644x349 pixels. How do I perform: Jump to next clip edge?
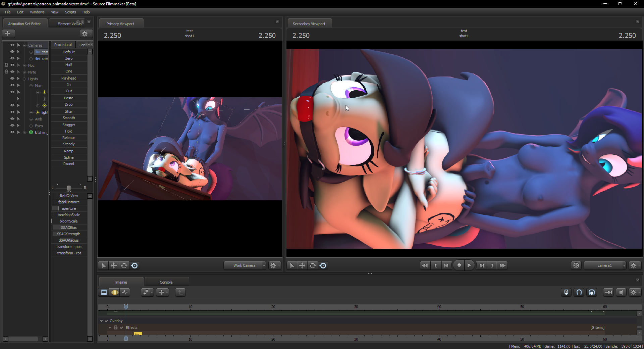(482, 265)
